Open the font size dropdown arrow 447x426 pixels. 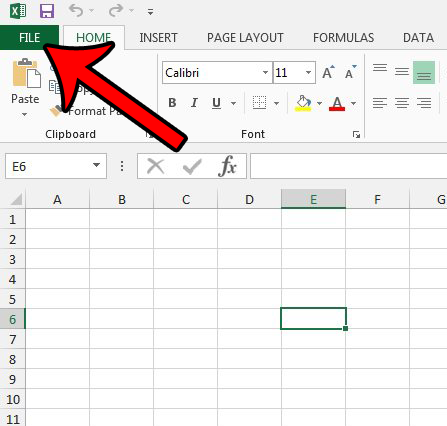point(309,72)
